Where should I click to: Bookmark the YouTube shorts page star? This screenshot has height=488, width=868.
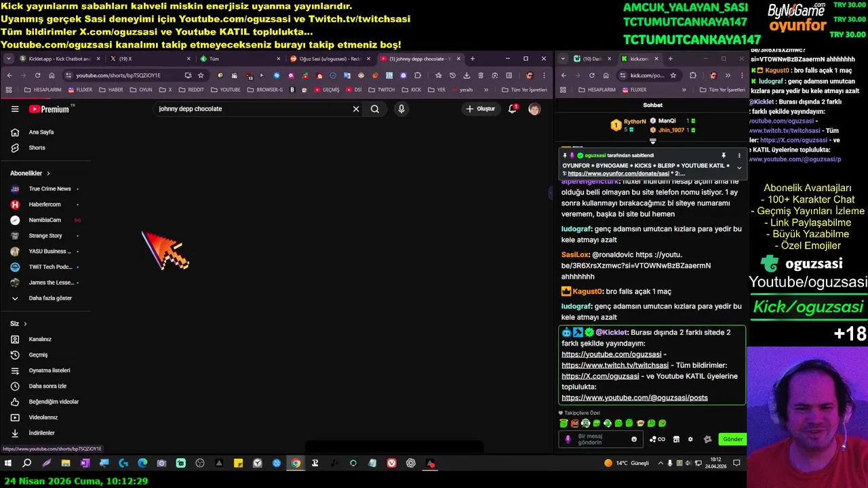pos(201,75)
